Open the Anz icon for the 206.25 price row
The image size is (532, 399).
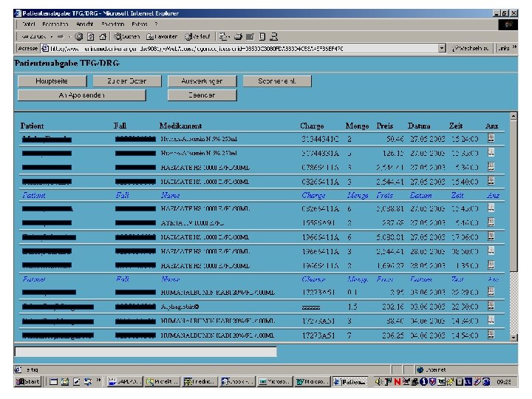[491, 335]
